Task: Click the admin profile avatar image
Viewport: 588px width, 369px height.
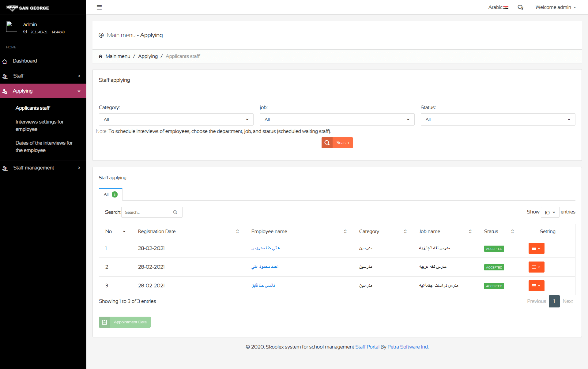Action: tap(12, 26)
